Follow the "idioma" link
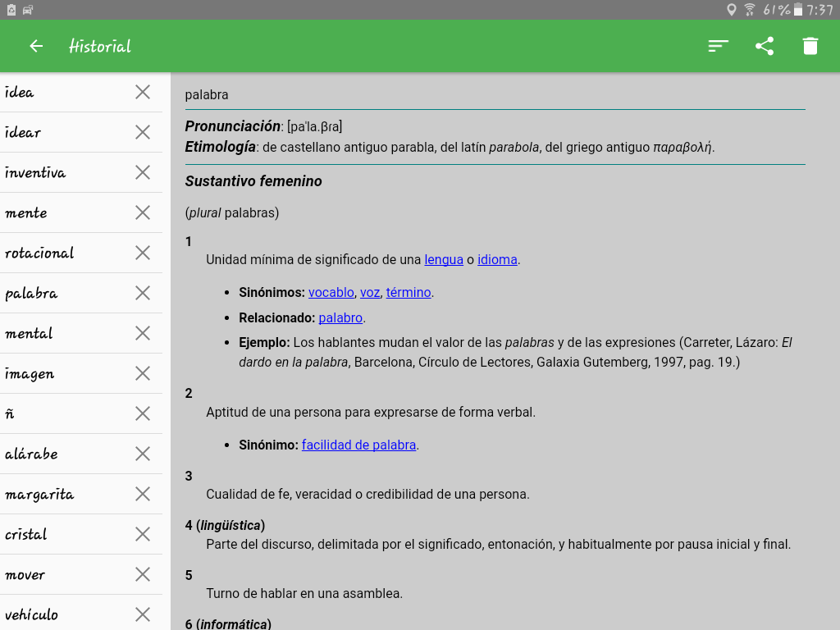Screen dimensions: 840x630 [497, 259]
